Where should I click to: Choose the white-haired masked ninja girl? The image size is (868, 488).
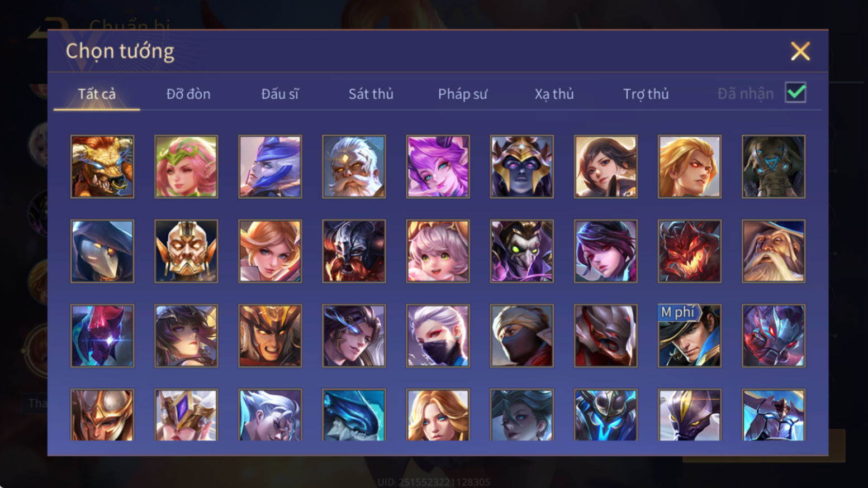point(438,336)
